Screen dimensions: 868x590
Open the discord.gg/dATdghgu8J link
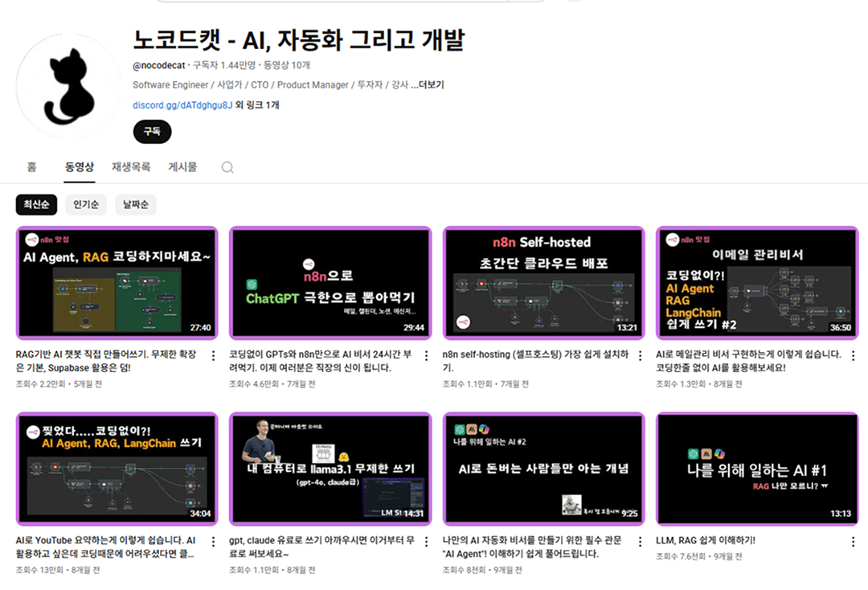coord(182,105)
